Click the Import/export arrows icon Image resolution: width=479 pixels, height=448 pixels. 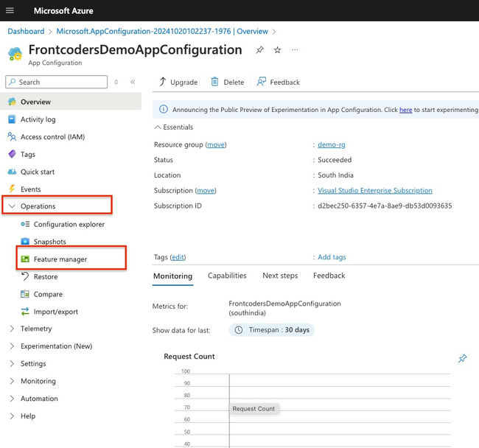point(25,312)
